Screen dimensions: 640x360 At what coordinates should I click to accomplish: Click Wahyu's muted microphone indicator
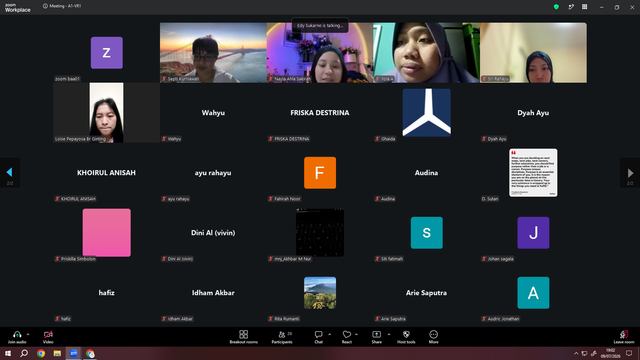(164, 139)
